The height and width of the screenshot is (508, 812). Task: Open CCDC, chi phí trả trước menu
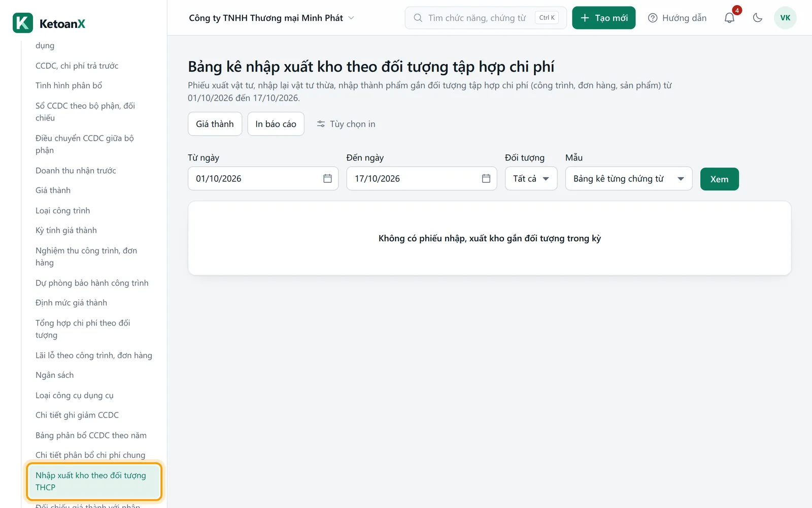point(77,66)
